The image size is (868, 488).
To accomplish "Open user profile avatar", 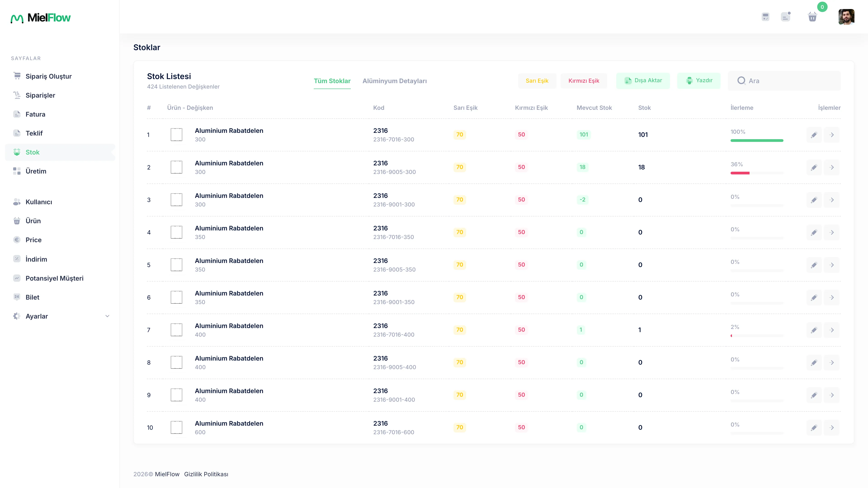I will (846, 16).
